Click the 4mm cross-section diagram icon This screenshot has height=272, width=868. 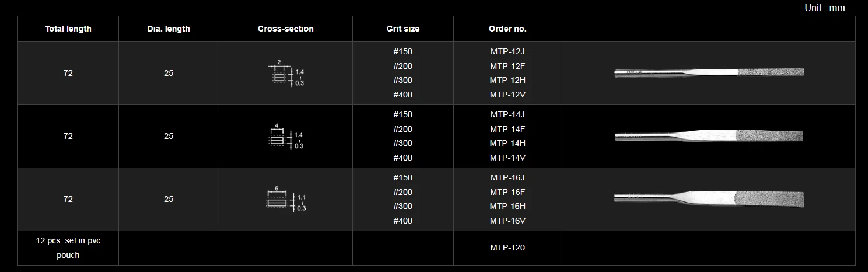(285, 137)
